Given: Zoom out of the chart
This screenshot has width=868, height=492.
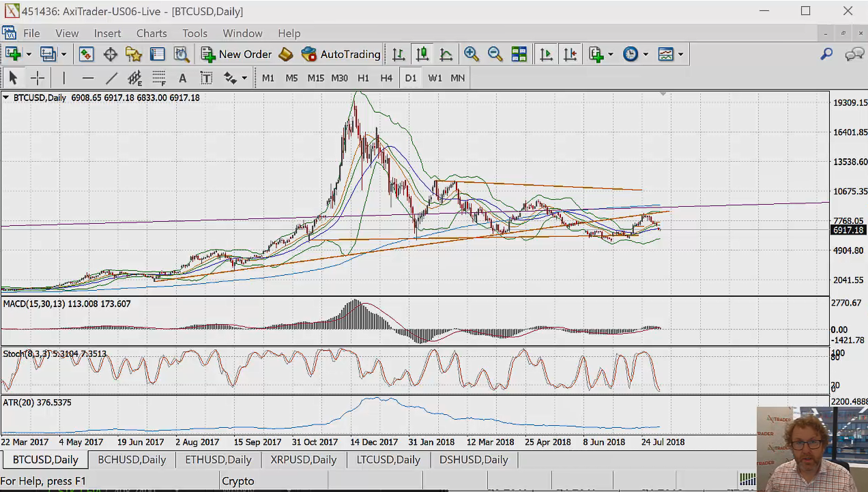Looking at the screenshot, I should pyautogui.click(x=495, y=55).
